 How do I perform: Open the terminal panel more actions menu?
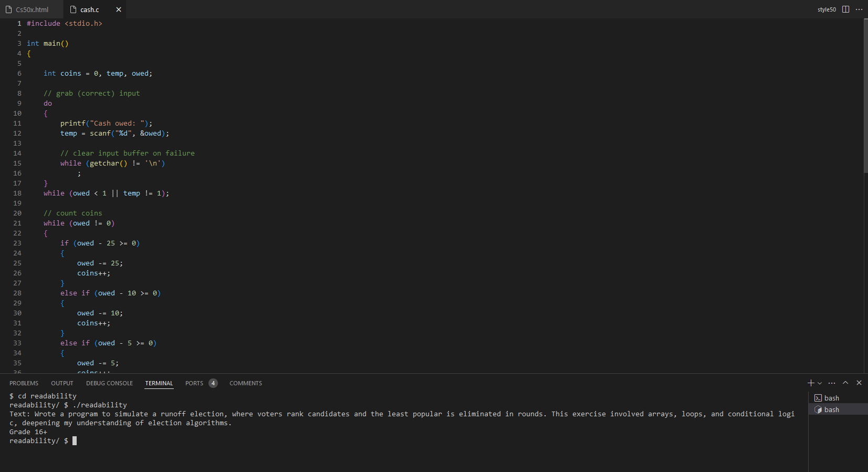[x=832, y=383]
